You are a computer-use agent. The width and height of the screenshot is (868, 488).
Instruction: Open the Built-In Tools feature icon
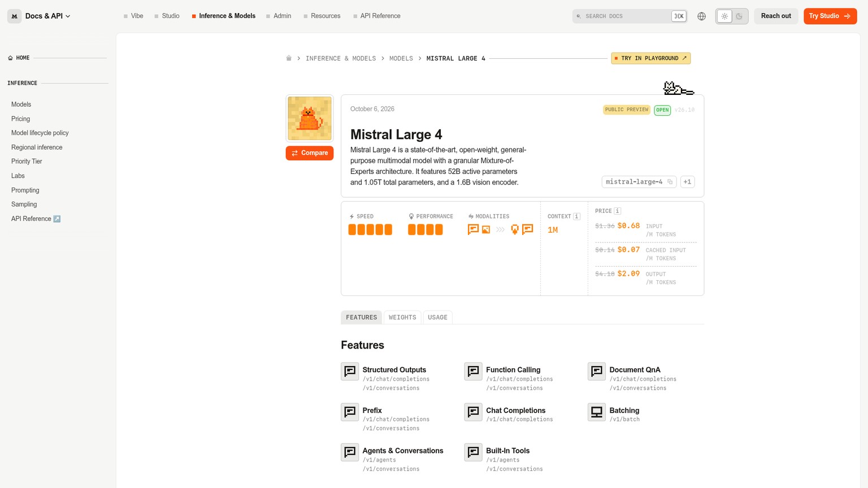[473, 452]
